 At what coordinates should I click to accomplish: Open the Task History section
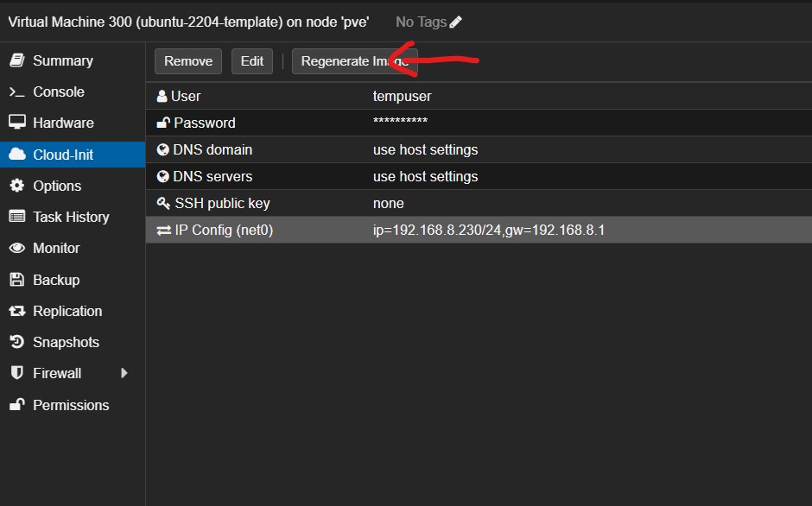coord(70,217)
